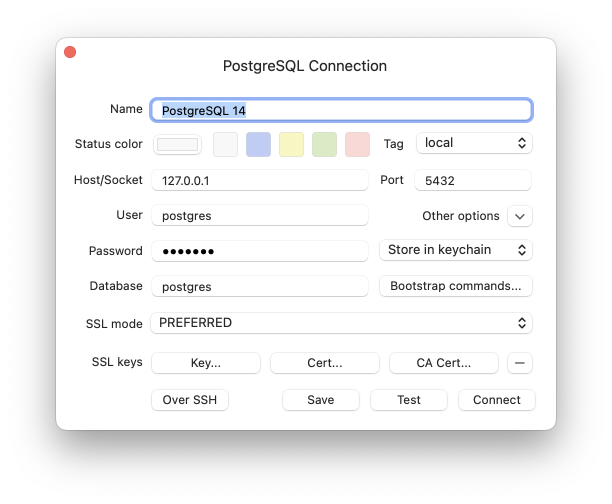The height and width of the screenshot is (504, 612).
Task: Expand the Other options chevron
Action: coord(520,216)
